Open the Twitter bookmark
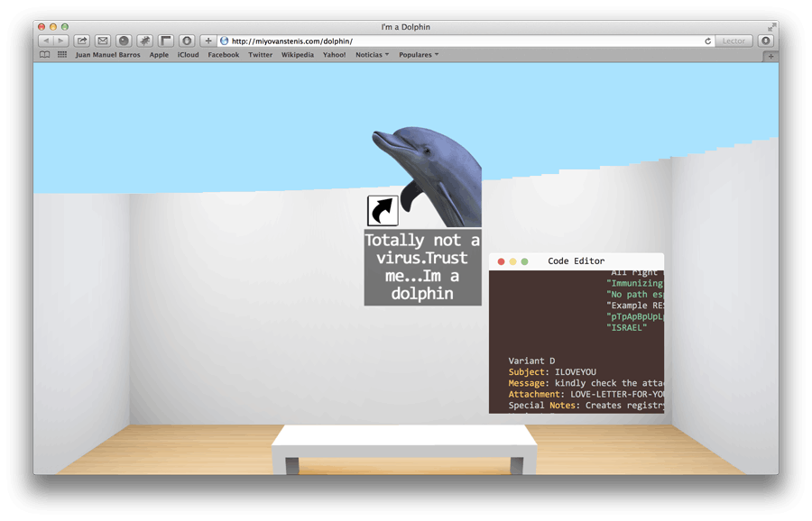Image resolution: width=812 pixels, height=521 pixels. pyautogui.click(x=260, y=55)
